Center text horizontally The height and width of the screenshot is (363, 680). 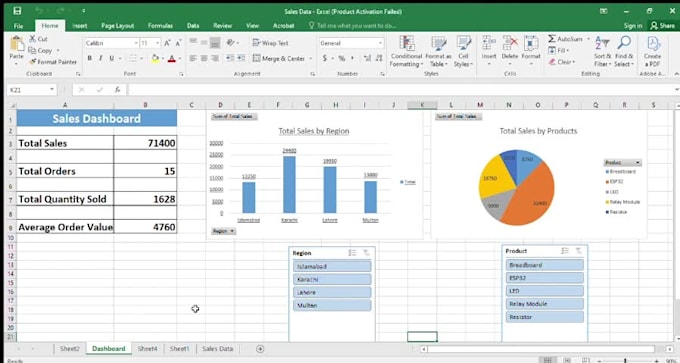click(x=204, y=58)
